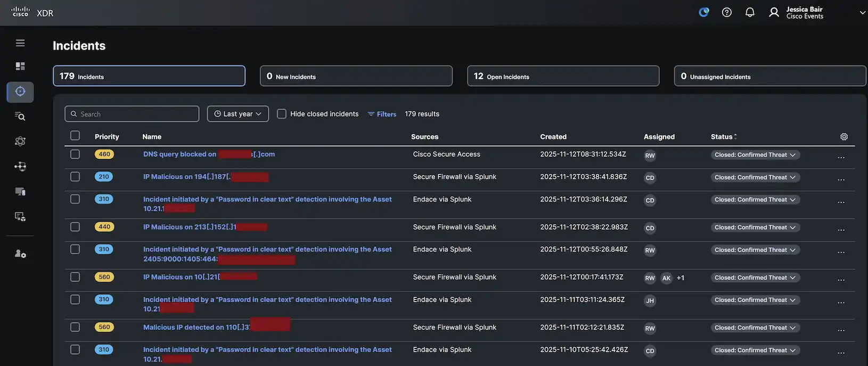Click the table column settings gear

(844, 137)
